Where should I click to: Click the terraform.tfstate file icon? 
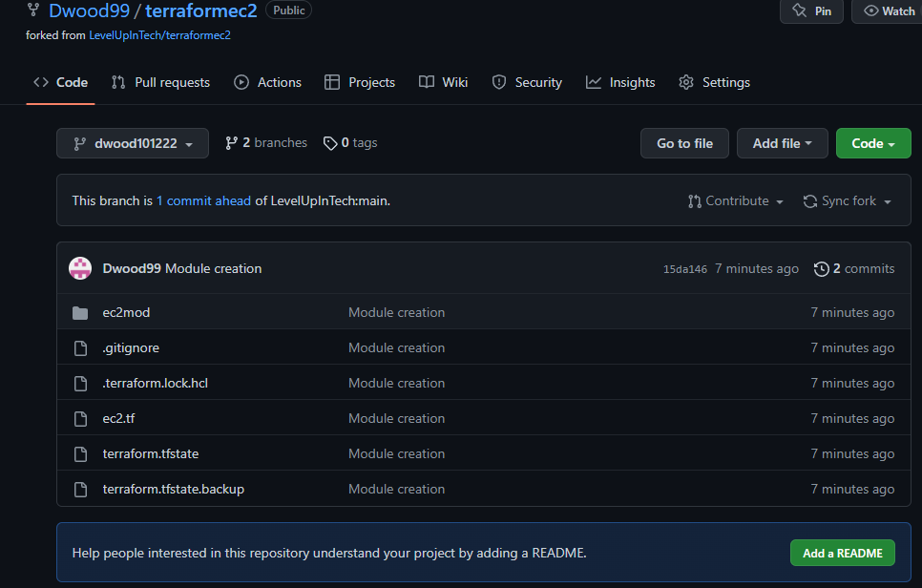click(x=80, y=454)
